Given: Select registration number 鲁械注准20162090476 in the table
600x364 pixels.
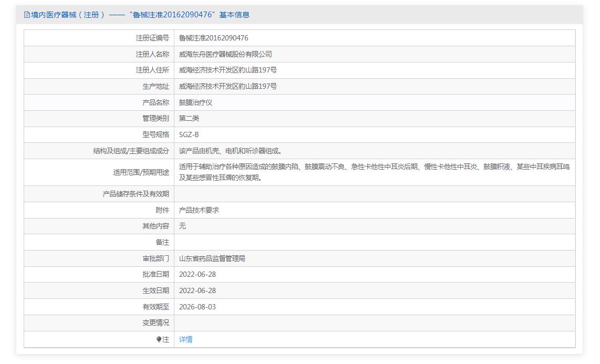Looking at the screenshot, I should 213,38.
